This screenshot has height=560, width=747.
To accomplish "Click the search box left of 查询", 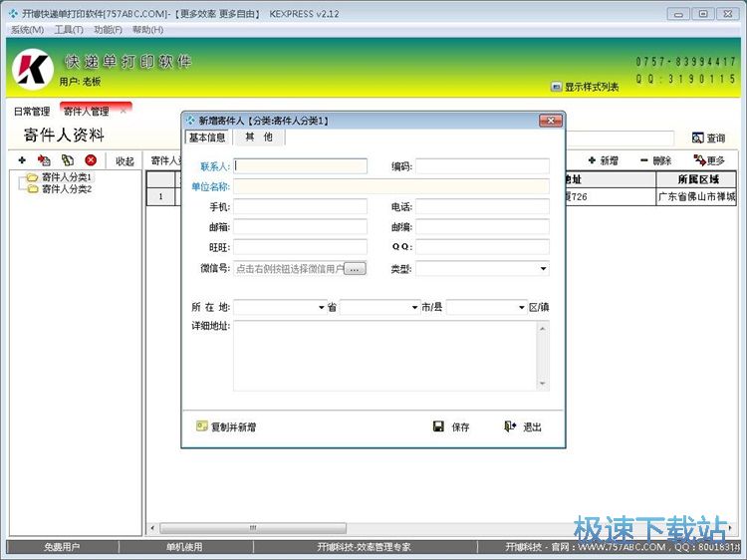I will (620, 138).
